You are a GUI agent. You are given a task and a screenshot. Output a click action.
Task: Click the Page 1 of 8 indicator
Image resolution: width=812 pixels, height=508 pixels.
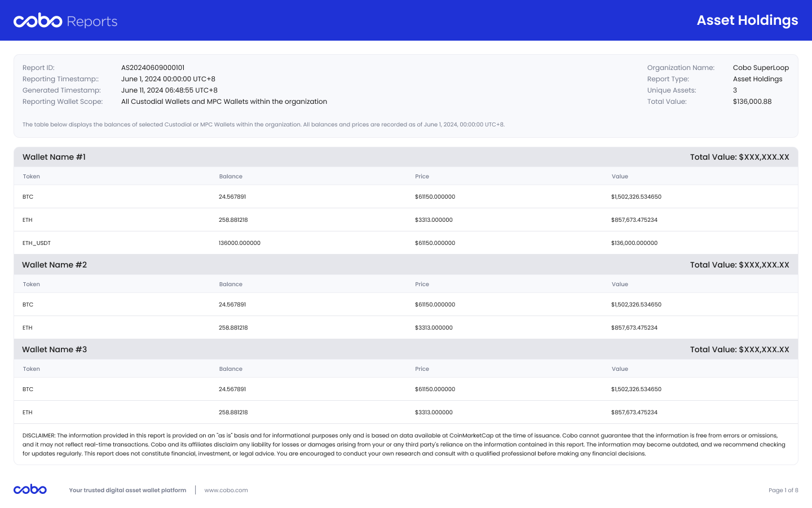click(x=783, y=490)
